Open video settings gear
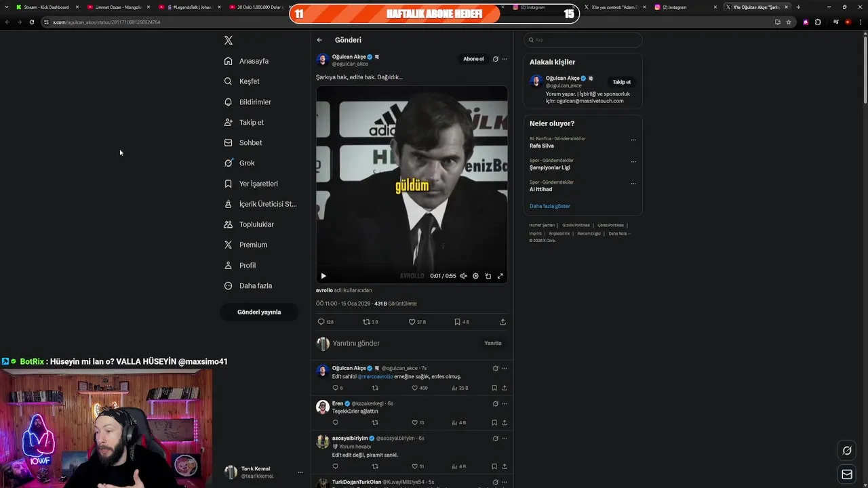 [475, 276]
